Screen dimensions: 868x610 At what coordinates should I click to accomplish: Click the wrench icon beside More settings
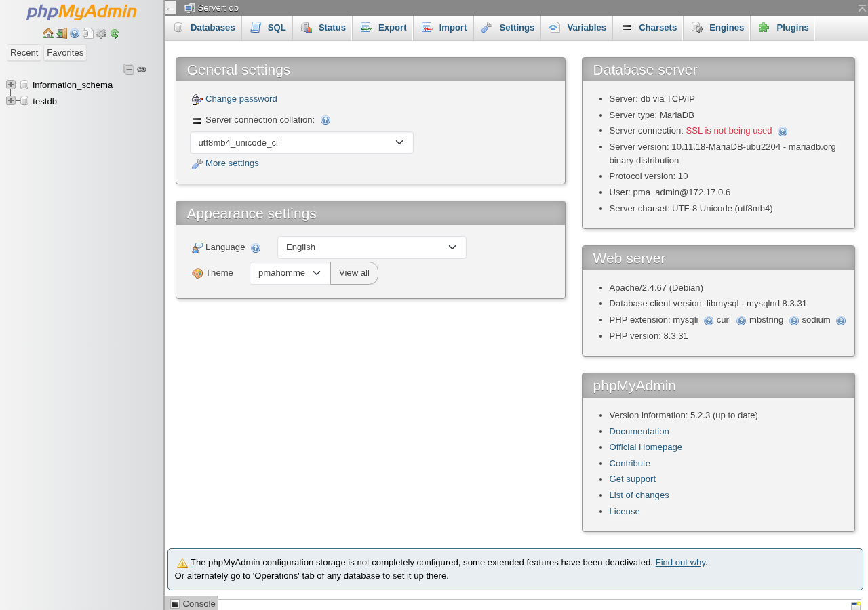[x=197, y=164]
